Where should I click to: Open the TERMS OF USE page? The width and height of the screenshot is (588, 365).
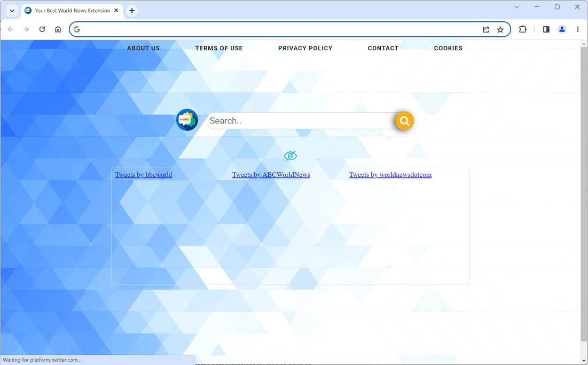click(x=219, y=48)
